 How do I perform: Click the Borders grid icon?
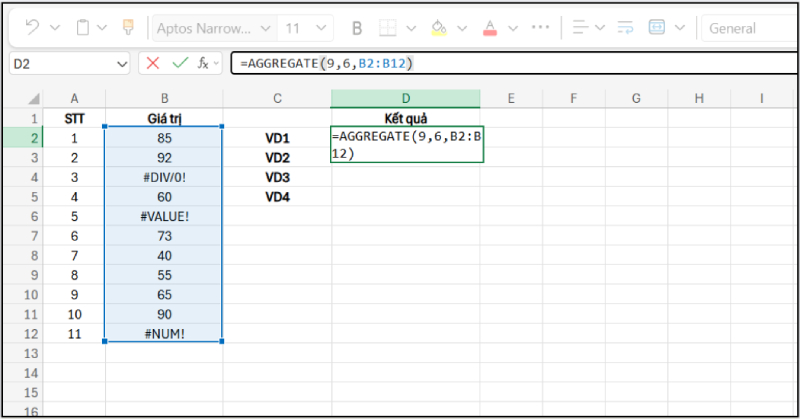(388, 28)
